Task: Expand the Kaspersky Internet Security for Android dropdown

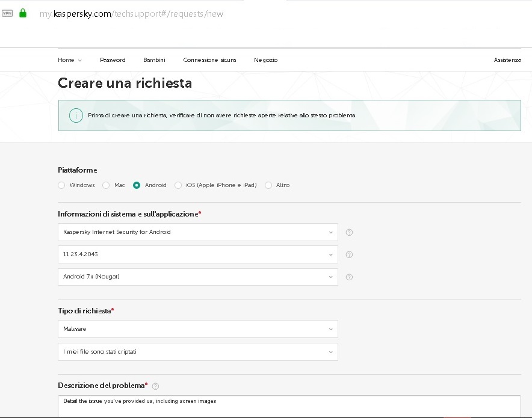Action: [198, 232]
